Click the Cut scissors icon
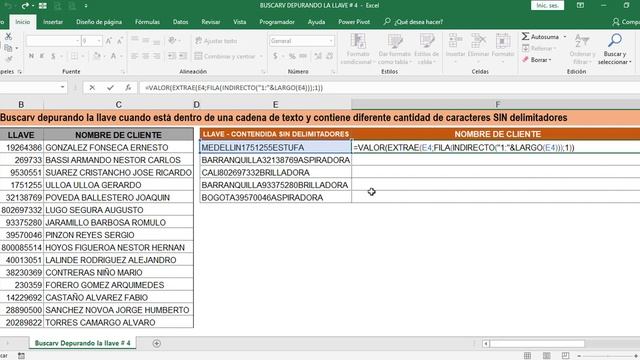The image size is (640, 360). (x=8, y=36)
